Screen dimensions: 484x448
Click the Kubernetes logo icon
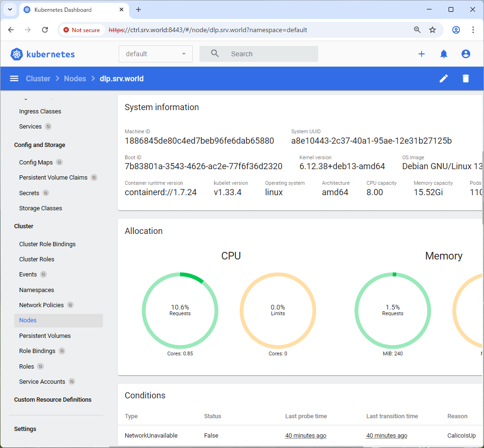(17, 54)
